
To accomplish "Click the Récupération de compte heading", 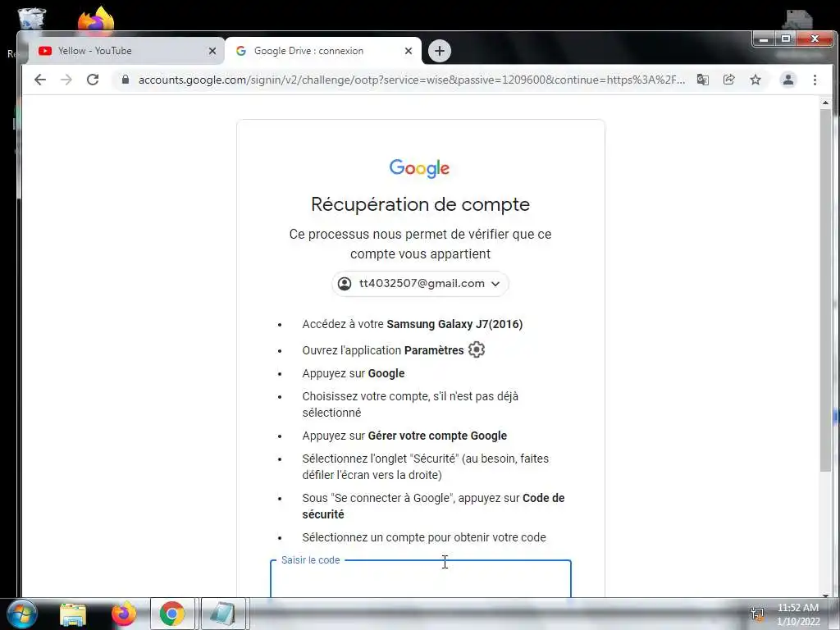I will pos(421,204).
